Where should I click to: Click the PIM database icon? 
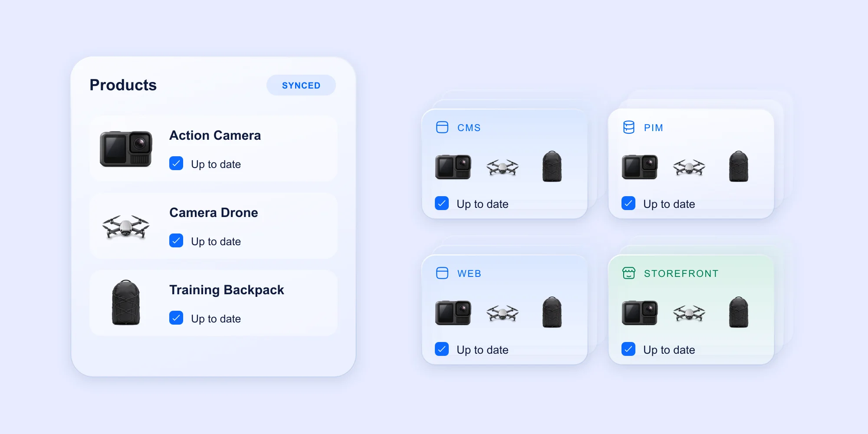pos(628,127)
